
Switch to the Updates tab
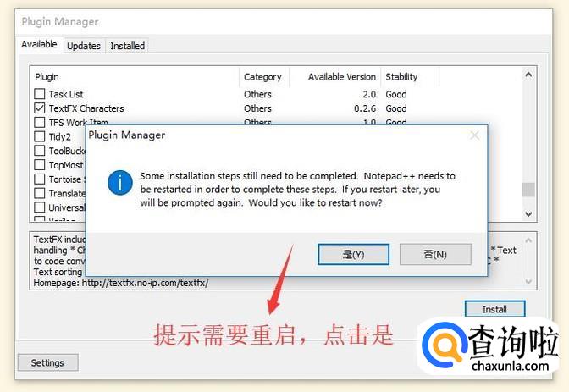(84, 46)
